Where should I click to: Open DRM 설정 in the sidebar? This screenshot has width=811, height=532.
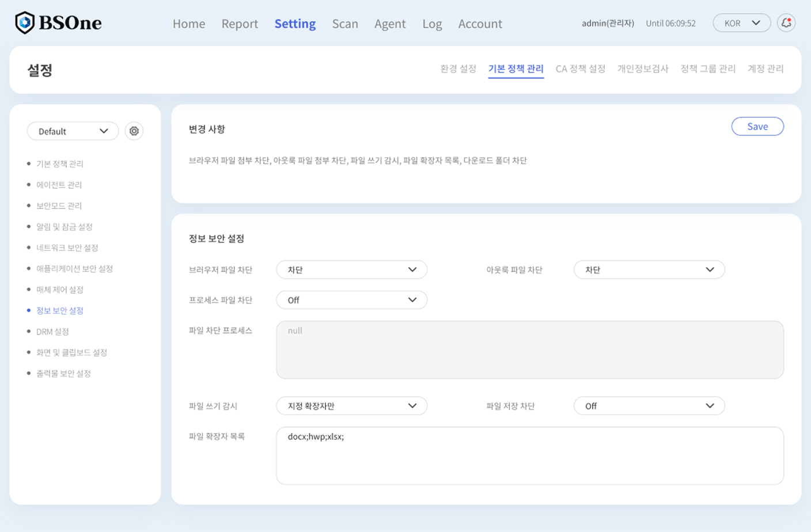tap(52, 332)
